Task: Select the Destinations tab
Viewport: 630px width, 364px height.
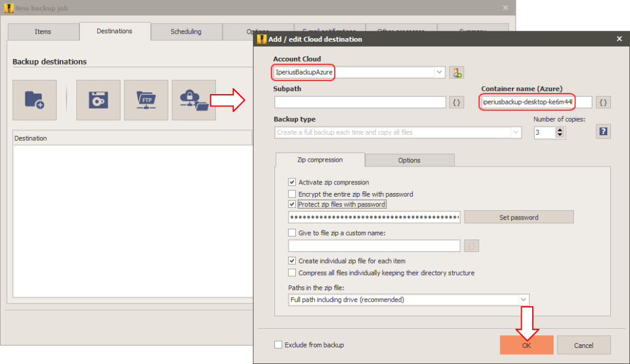Action: [x=114, y=31]
